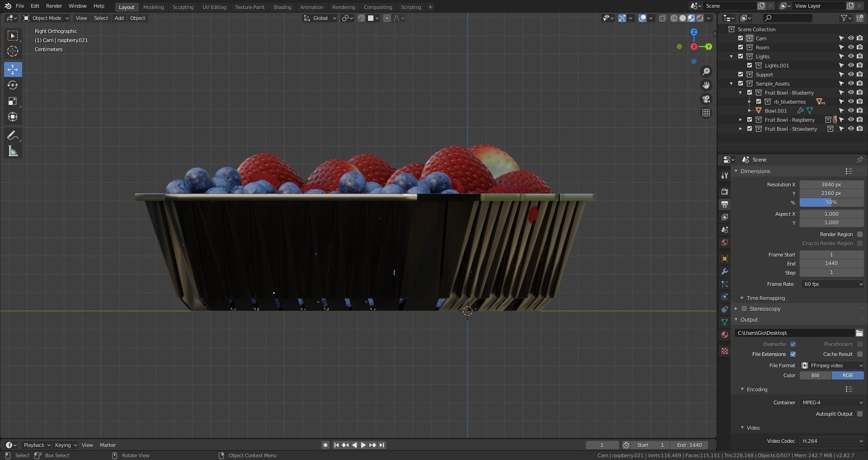Expand Fruit Bowl - Raspberry collection
The width and height of the screenshot is (868, 460).
[740, 120]
